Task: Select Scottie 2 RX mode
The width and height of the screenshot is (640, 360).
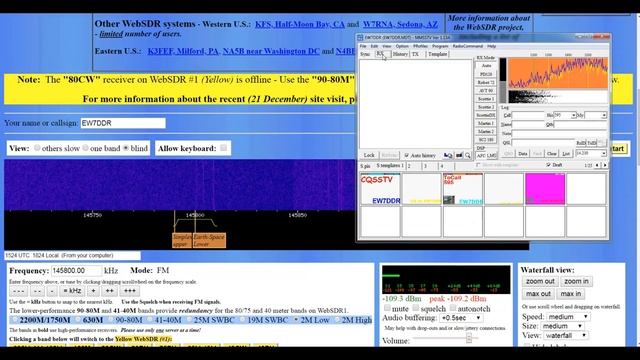Action: (x=486, y=107)
